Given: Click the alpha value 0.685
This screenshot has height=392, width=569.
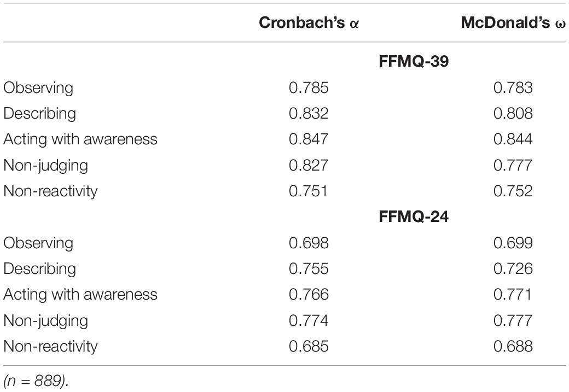Looking at the screenshot, I should [309, 346].
